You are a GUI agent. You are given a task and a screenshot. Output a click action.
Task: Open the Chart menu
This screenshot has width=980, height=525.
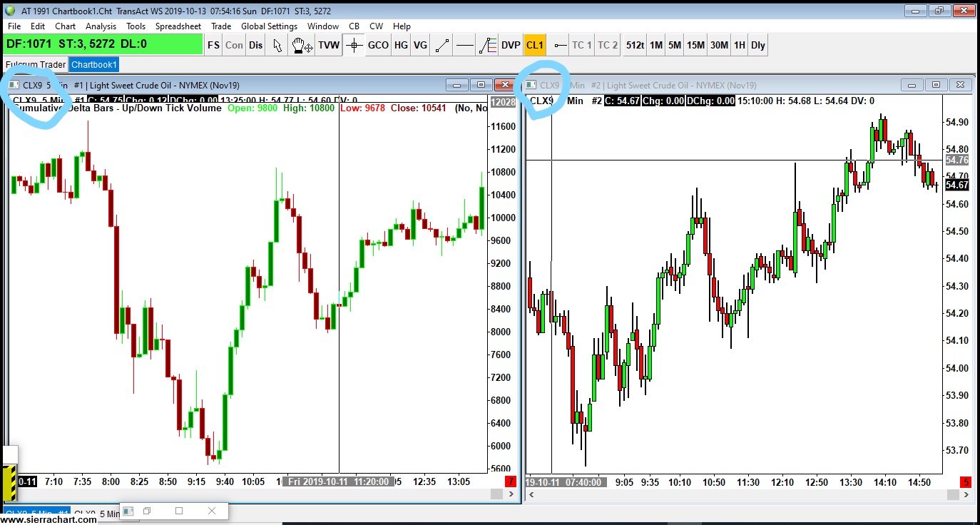[65, 26]
